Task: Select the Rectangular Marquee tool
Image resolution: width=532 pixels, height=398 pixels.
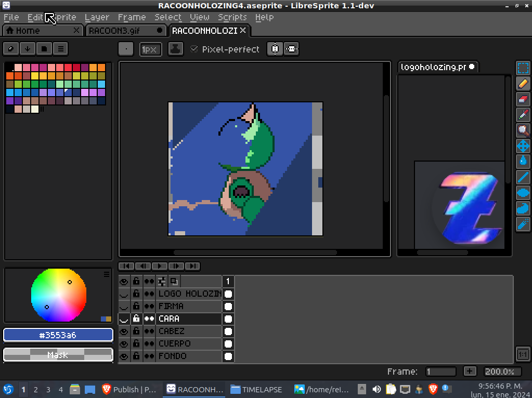Action: tap(523, 68)
